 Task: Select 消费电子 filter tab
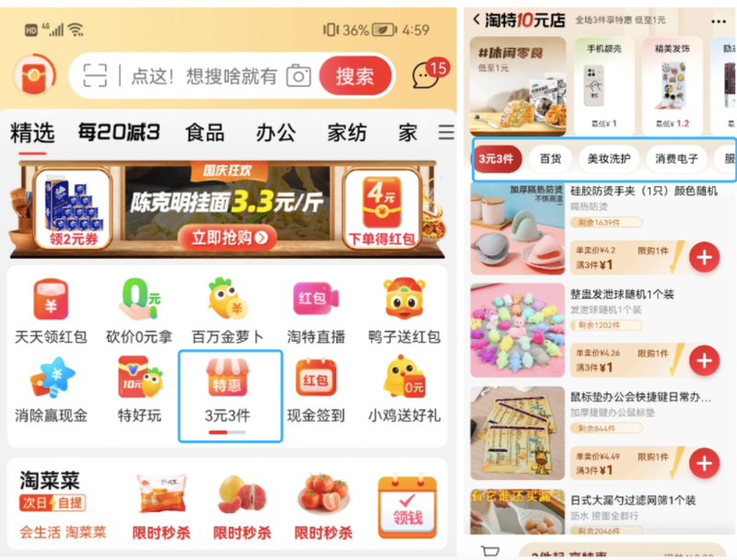676,158
